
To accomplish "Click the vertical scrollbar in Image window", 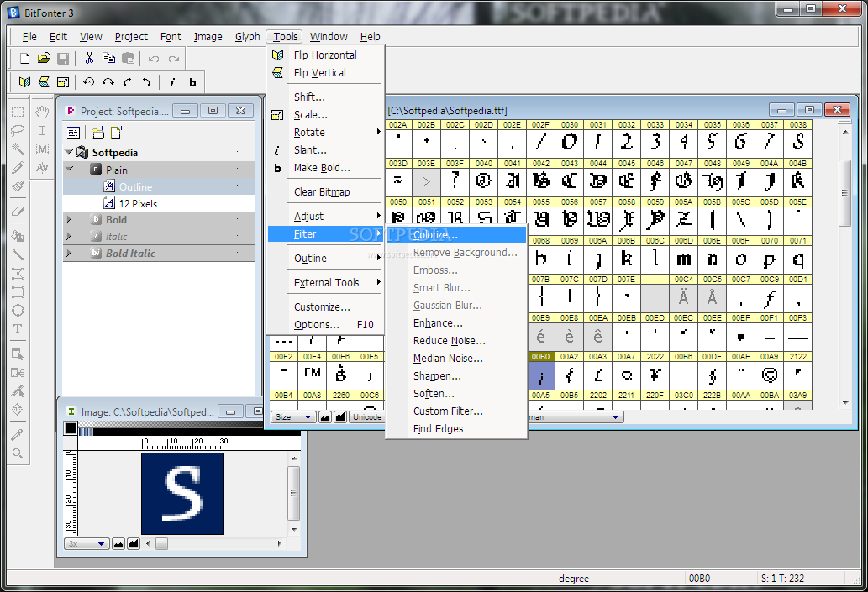I will 294,494.
